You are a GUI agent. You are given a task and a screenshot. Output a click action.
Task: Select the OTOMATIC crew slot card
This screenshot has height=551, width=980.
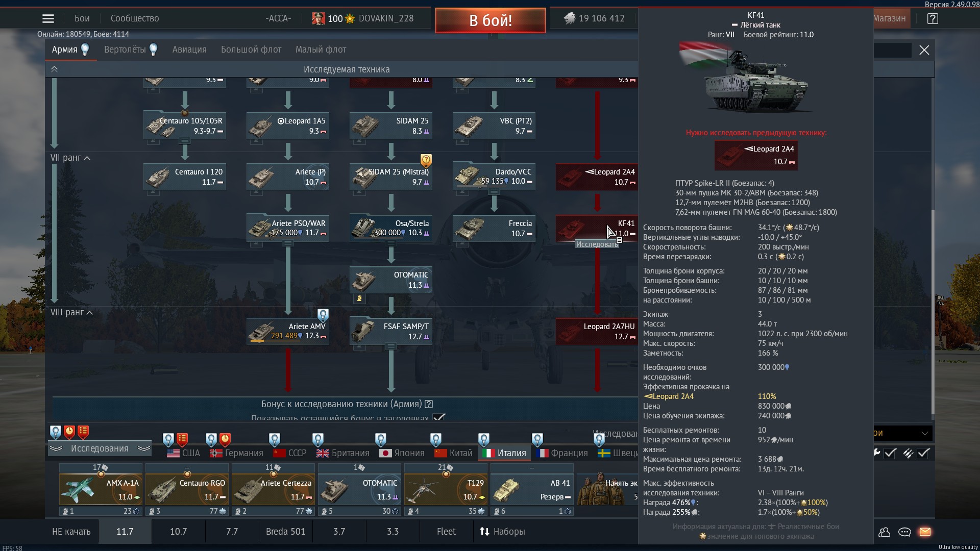click(360, 489)
